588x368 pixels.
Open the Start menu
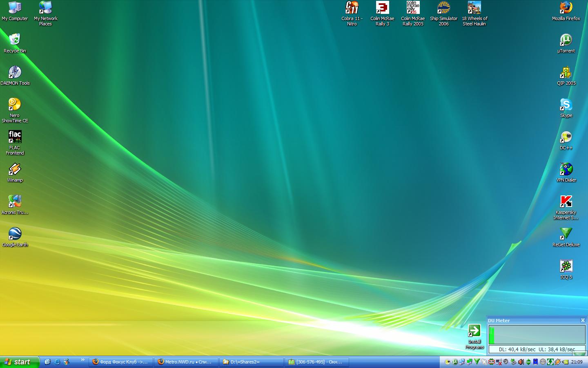pyautogui.click(x=19, y=362)
